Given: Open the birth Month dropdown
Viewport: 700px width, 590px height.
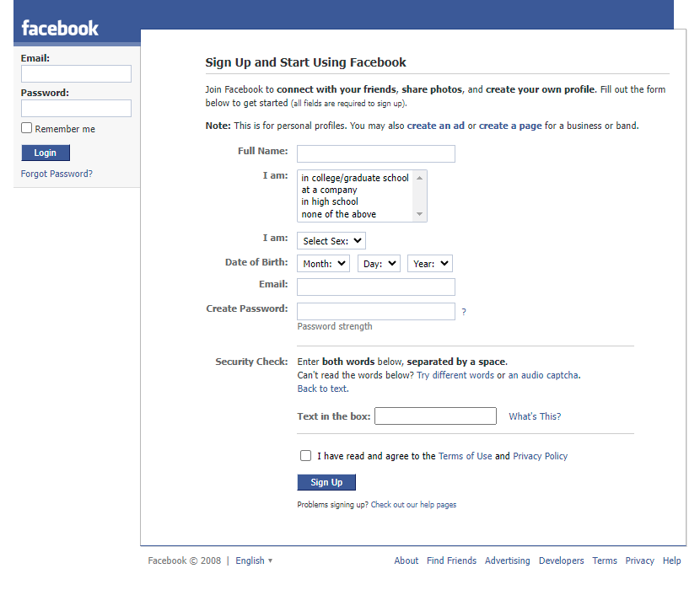Looking at the screenshot, I should [x=323, y=263].
